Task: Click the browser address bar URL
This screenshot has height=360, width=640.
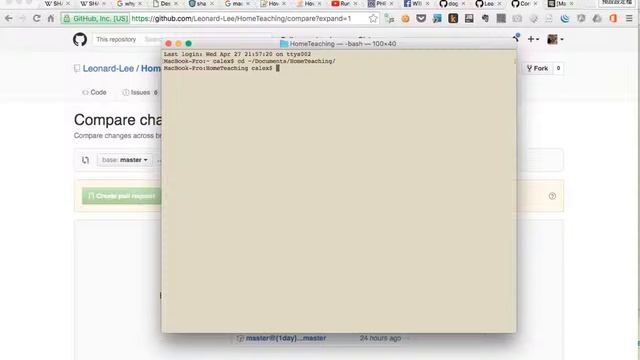Action: 241,18
